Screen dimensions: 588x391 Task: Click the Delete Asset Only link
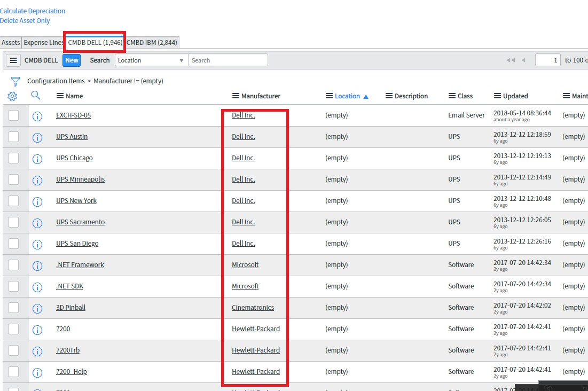coord(25,21)
